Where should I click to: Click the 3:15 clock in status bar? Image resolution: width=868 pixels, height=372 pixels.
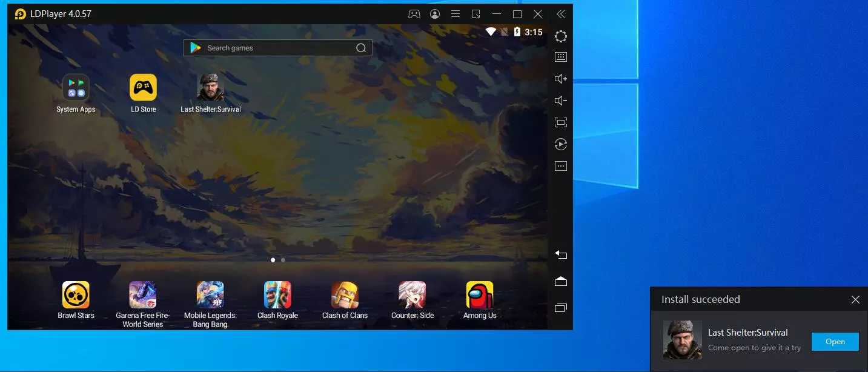[x=534, y=32]
